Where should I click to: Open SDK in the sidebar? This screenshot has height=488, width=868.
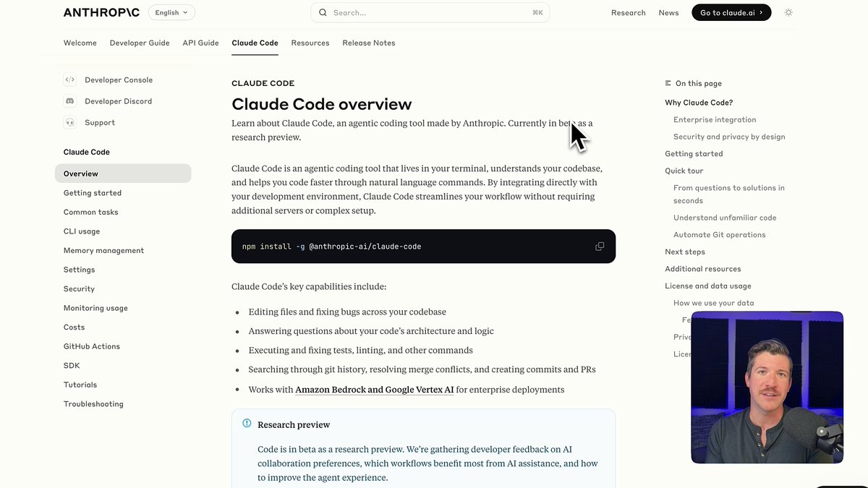pos(72,366)
